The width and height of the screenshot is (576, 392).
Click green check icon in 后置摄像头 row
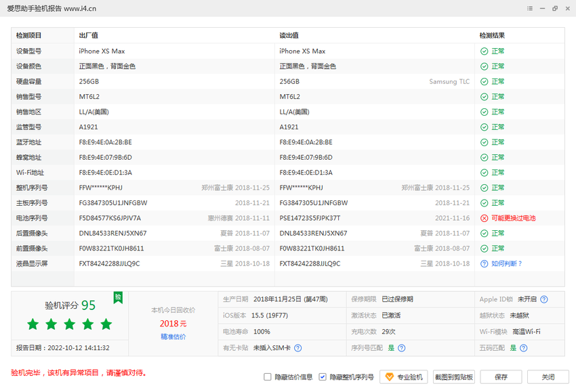(x=484, y=234)
